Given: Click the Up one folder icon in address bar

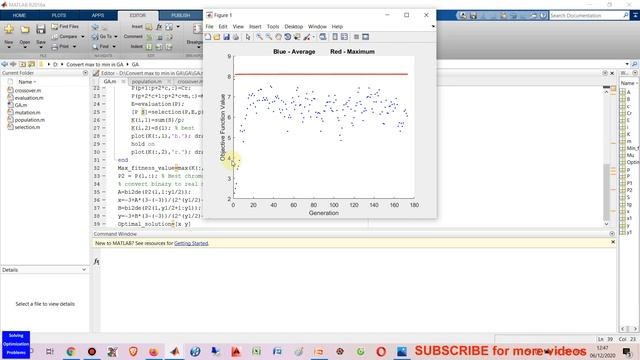Looking at the screenshot, I should tap(23, 64).
